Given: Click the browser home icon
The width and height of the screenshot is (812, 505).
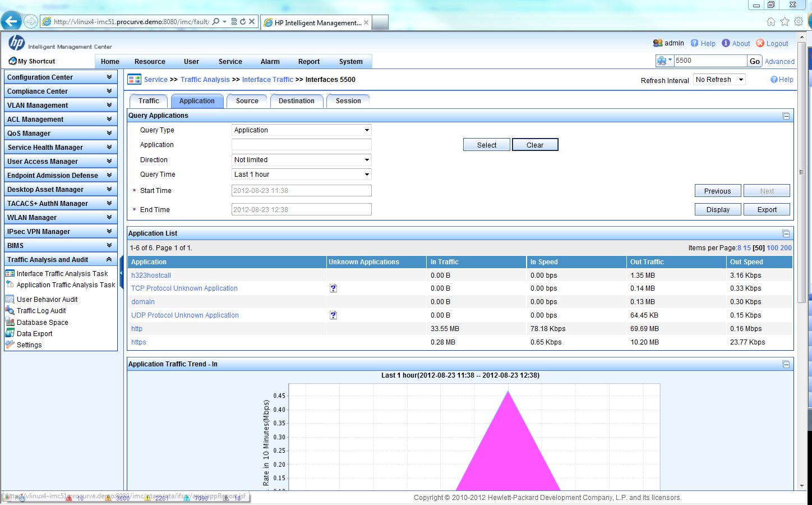Looking at the screenshot, I should tap(771, 21).
